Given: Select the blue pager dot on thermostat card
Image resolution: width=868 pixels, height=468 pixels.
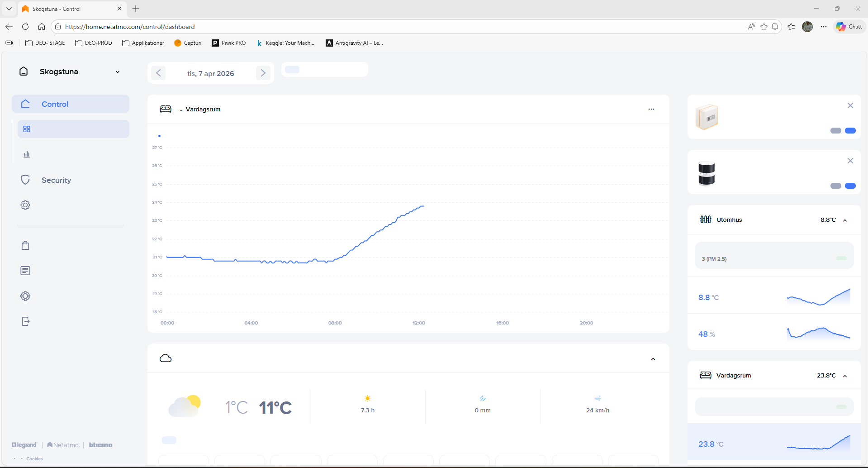Looking at the screenshot, I should pyautogui.click(x=850, y=131).
